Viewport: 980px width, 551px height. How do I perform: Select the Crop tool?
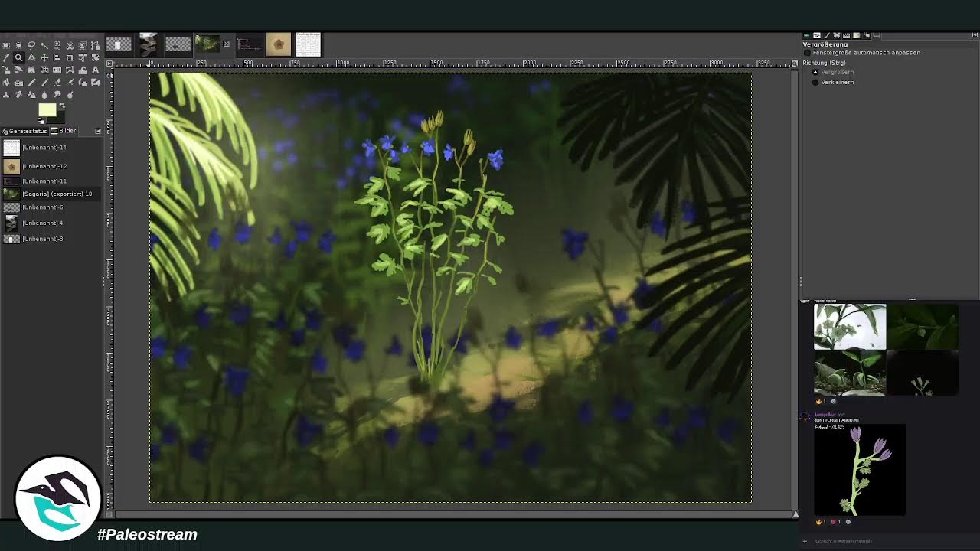(70, 57)
